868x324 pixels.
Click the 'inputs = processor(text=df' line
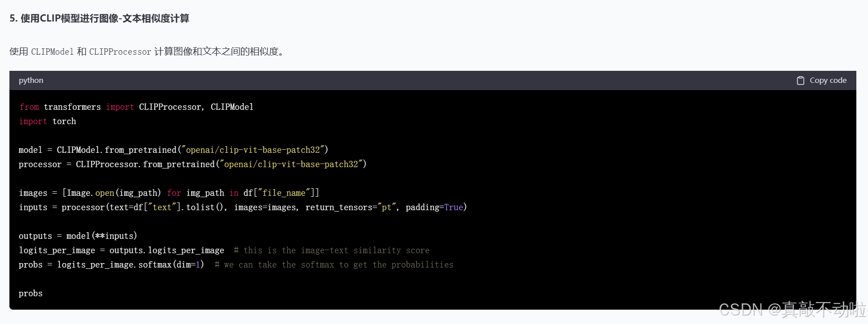(243, 207)
